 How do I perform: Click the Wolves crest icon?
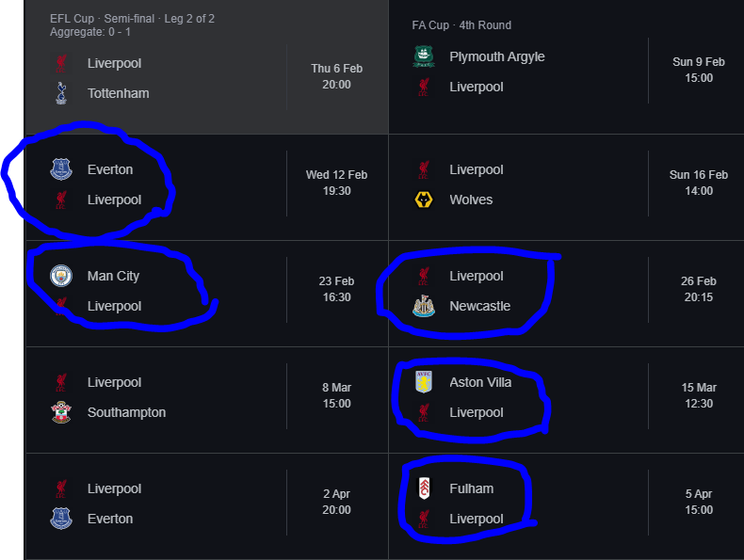tap(424, 200)
